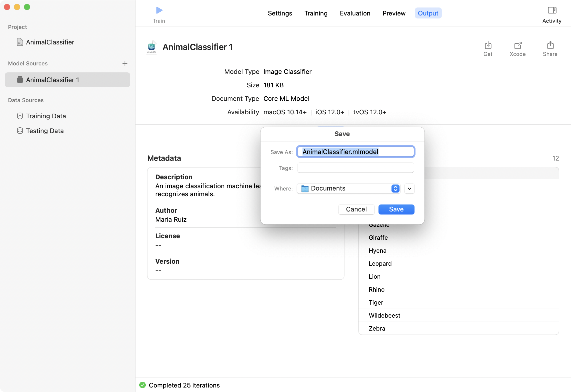Select the AnimalClassifier project item

50,42
